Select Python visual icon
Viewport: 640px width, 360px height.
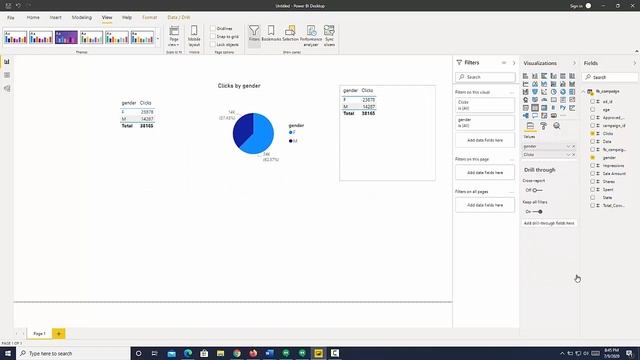pos(563,108)
